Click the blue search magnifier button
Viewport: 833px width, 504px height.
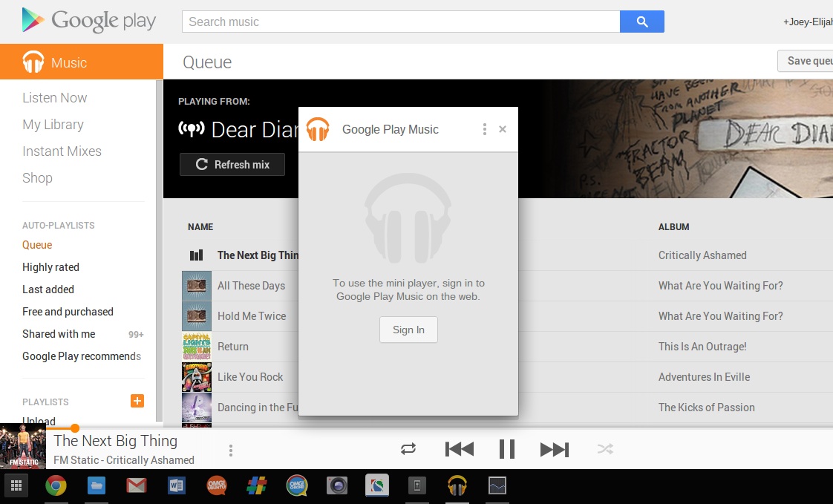(x=641, y=22)
